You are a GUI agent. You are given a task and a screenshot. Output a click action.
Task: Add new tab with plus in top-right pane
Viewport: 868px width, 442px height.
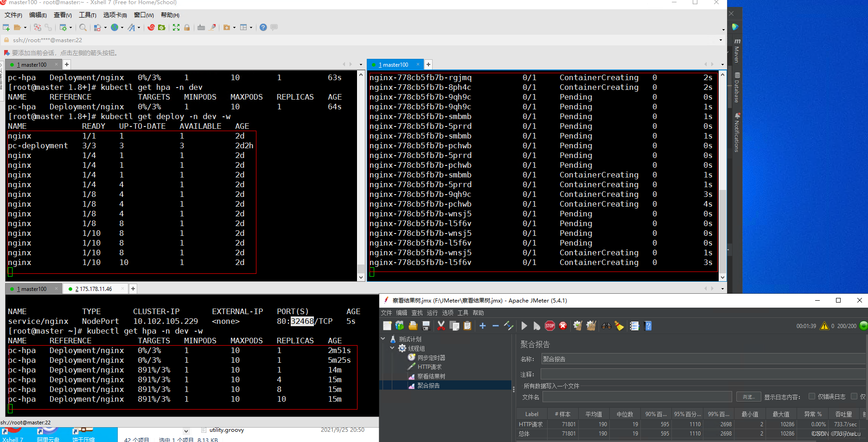[x=428, y=64]
